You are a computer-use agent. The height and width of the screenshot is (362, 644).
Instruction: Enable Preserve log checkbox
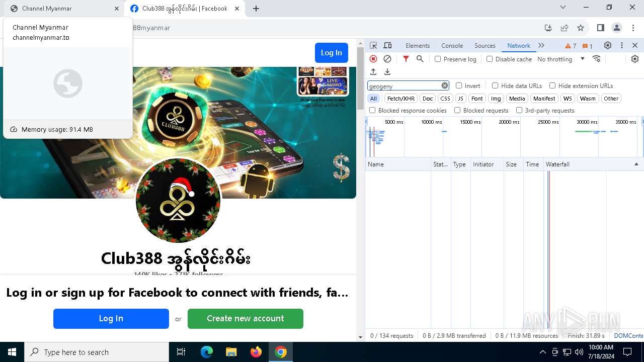(x=438, y=59)
